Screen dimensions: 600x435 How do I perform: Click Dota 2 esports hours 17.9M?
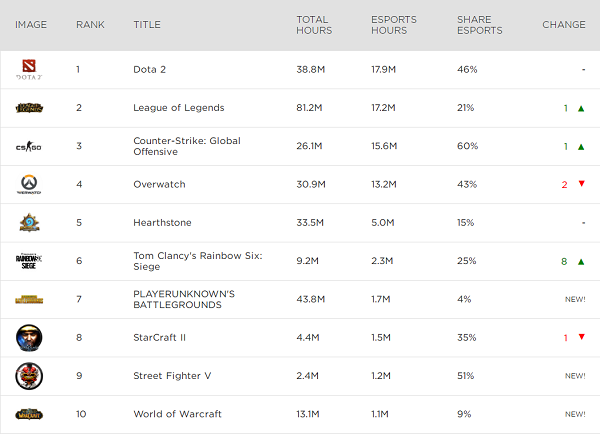383,70
